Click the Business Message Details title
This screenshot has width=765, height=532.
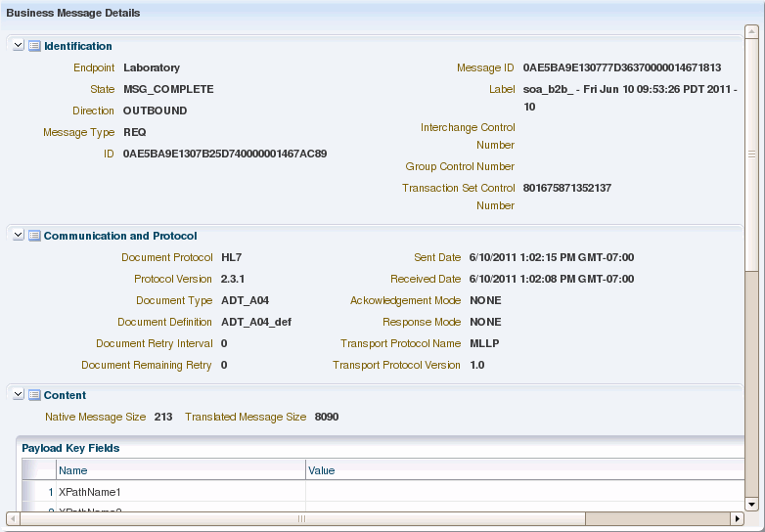pyautogui.click(x=73, y=13)
